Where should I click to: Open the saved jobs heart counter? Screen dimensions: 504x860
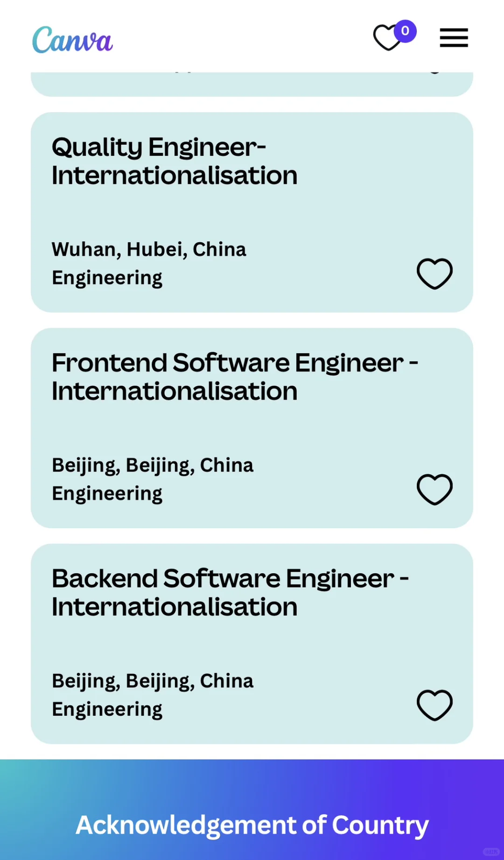pos(388,37)
